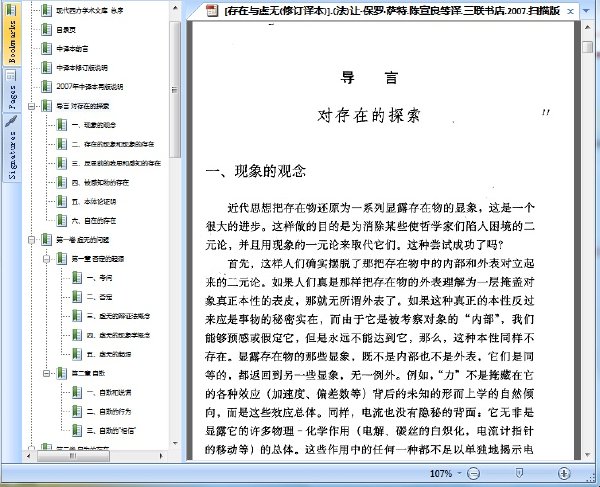The height and width of the screenshot is (487, 600).
Task: Switch to the Pages side panel tab
Action: pyautogui.click(x=11, y=90)
